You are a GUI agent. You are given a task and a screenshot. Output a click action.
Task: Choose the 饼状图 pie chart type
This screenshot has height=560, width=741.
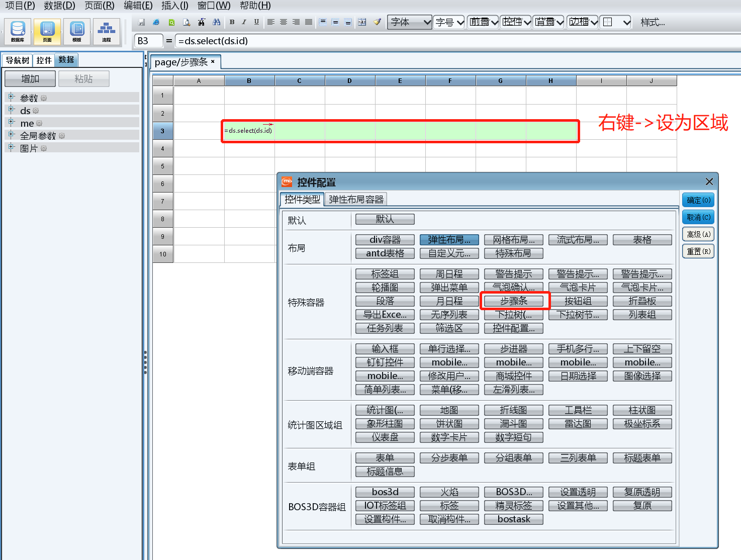[x=449, y=424]
